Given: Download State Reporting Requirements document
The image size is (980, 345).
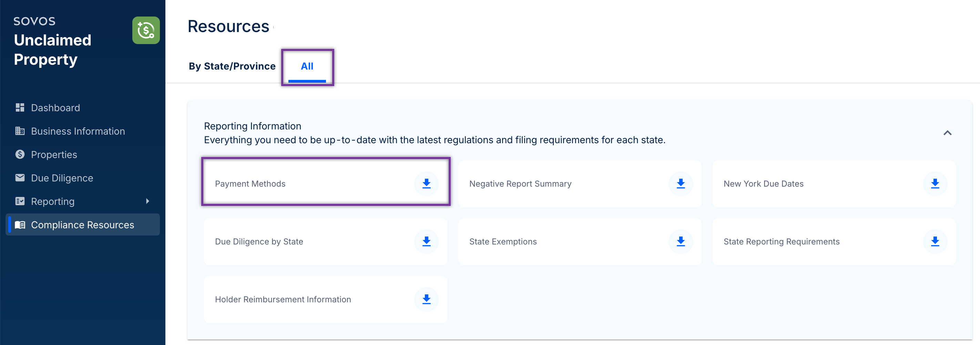Looking at the screenshot, I should 935,241.
